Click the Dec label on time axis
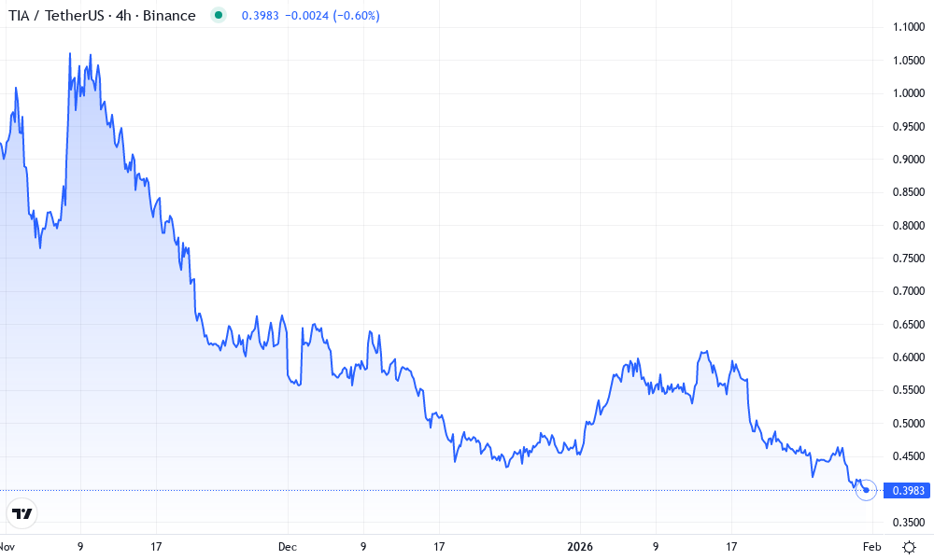The width and height of the screenshot is (934, 560). (287, 547)
